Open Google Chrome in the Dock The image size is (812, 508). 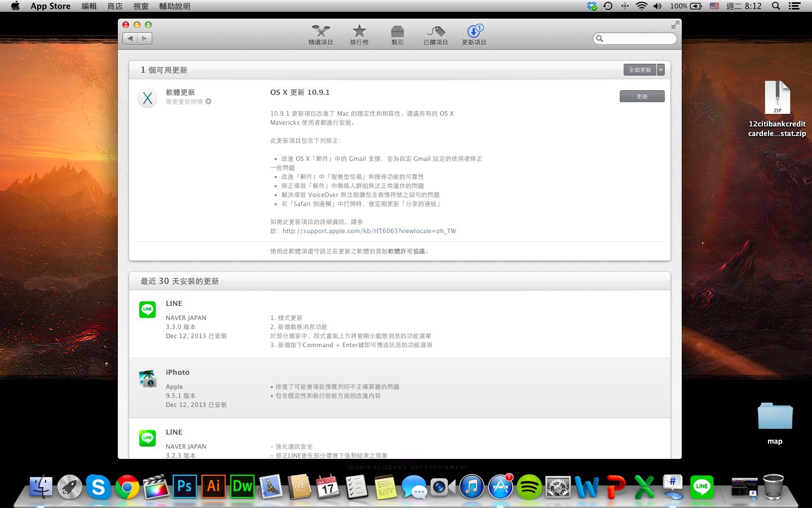(x=127, y=487)
